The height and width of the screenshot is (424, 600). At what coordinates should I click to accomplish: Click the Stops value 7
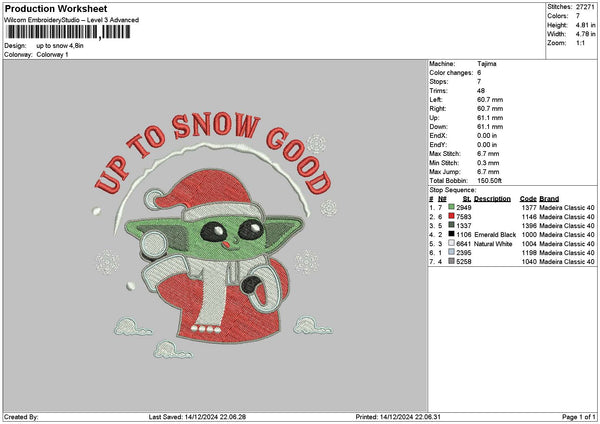point(479,82)
